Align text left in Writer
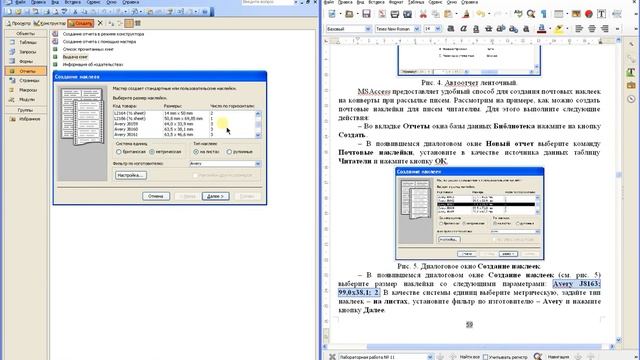 point(579,29)
